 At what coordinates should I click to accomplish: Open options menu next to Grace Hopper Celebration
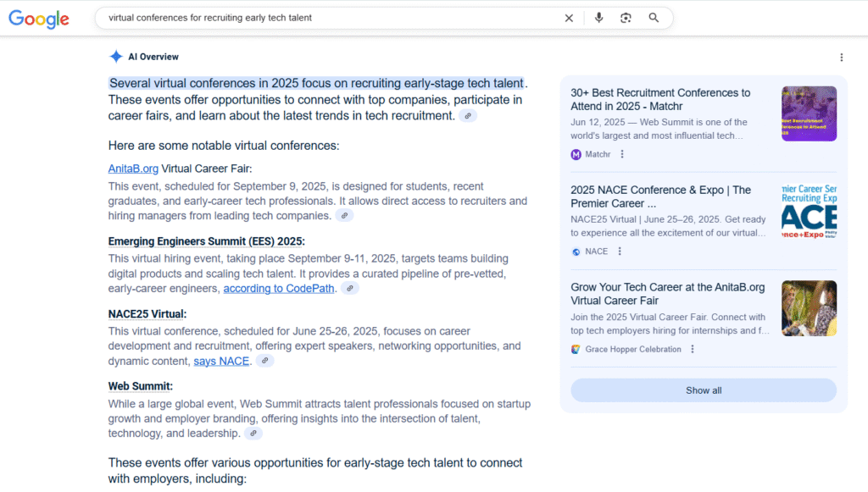[693, 348]
